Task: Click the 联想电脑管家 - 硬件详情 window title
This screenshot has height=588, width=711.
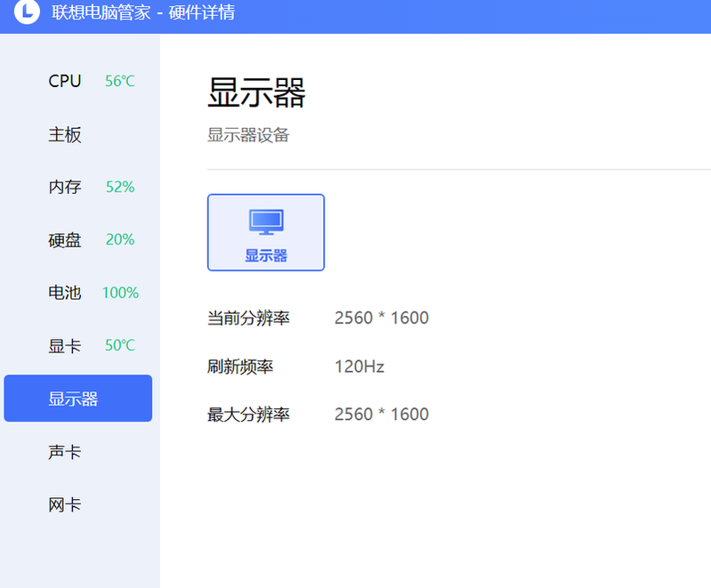Action: pos(143,12)
